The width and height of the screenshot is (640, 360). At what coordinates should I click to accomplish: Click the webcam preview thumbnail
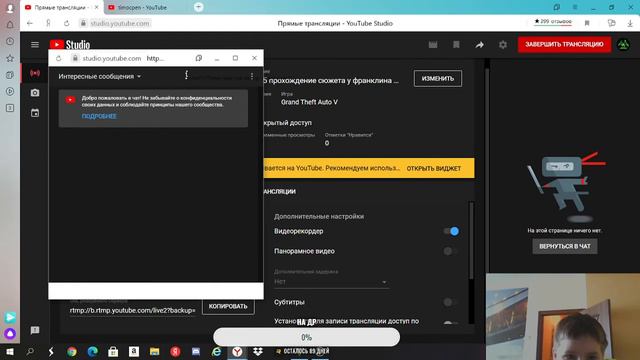pos(563,316)
